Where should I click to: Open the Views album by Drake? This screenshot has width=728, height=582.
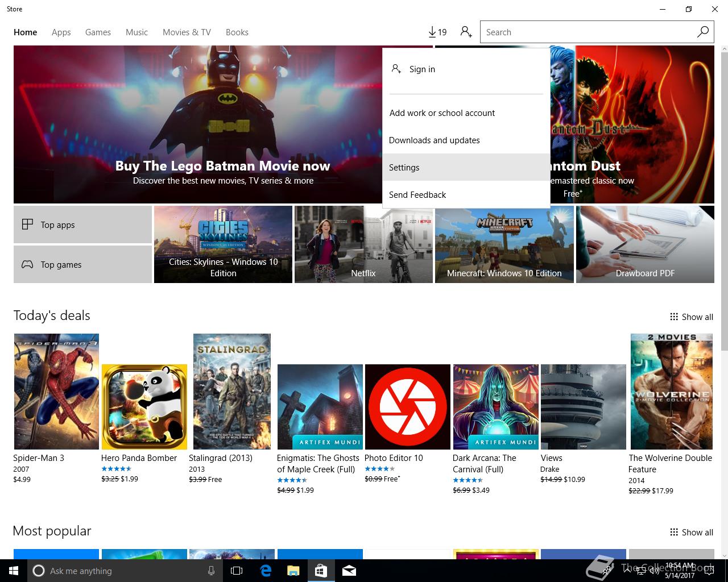pyautogui.click(x=584, y=407)
